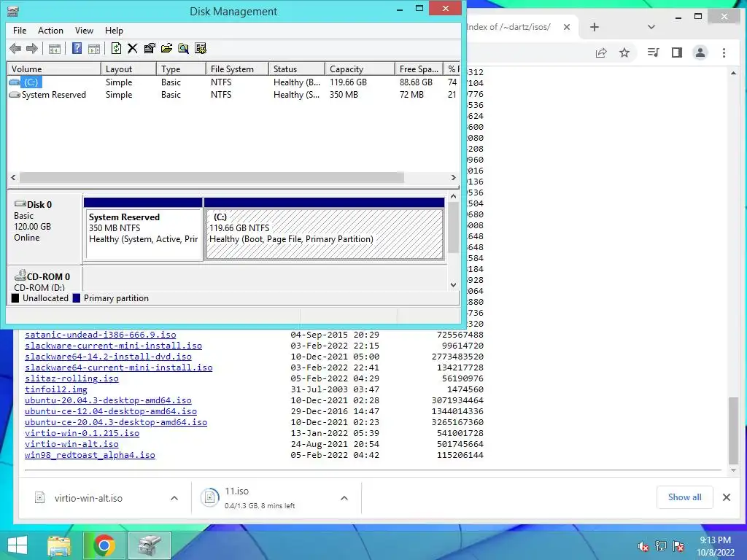The image size is (747, 560).
Task: Open the blue Help question mark icon
Action: click(x=77, y=49)
